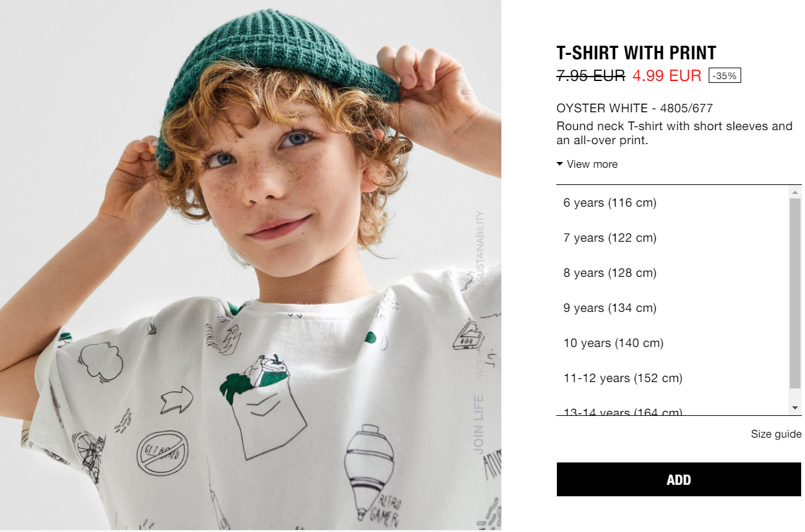Select size 8 years (128 cm)
The image size is (805, 532).
[673, 273]
